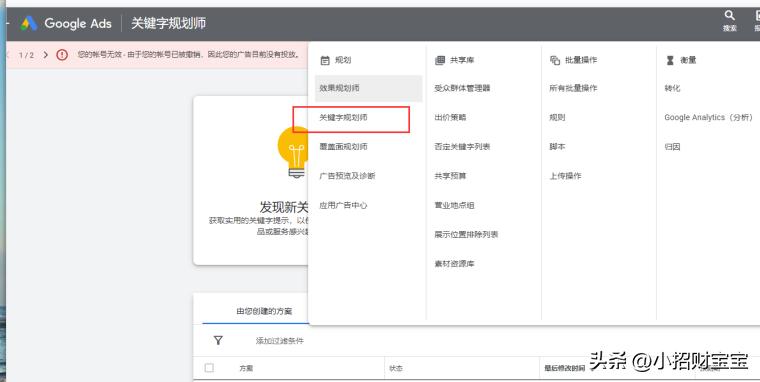Sort by 方案 column header

[246, 368]
